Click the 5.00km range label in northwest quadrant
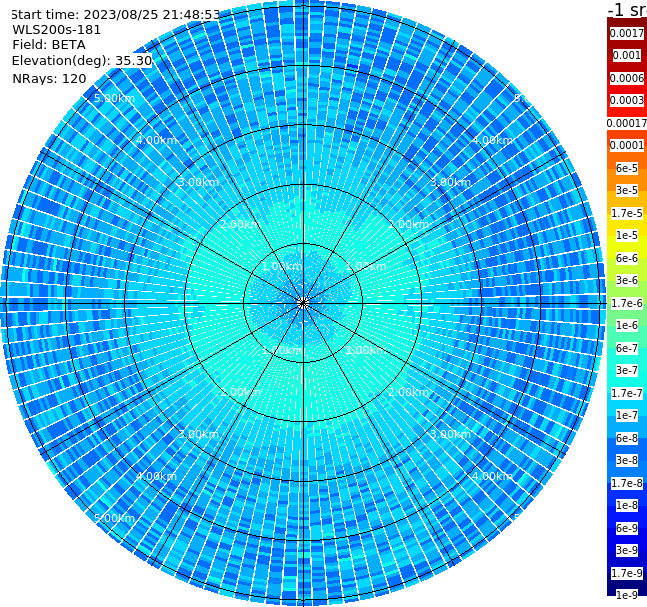The width and height of the screenshot is (647, 607). coord(114,98)
